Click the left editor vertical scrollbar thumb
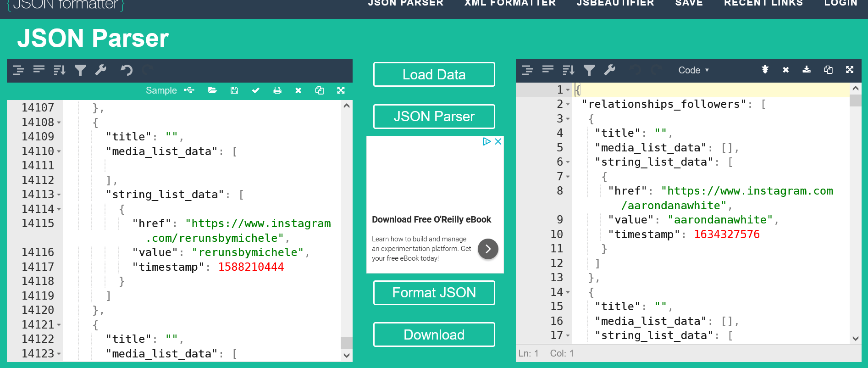868x368 pixels. pyautogui.click(x=347, y=343)
